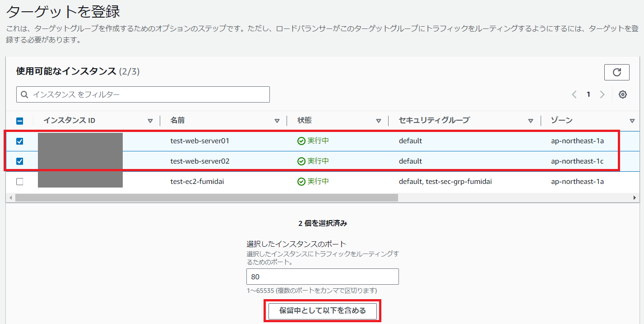Go to next page arrow
This screenshot has height=324, width=644.
(602, 94)
